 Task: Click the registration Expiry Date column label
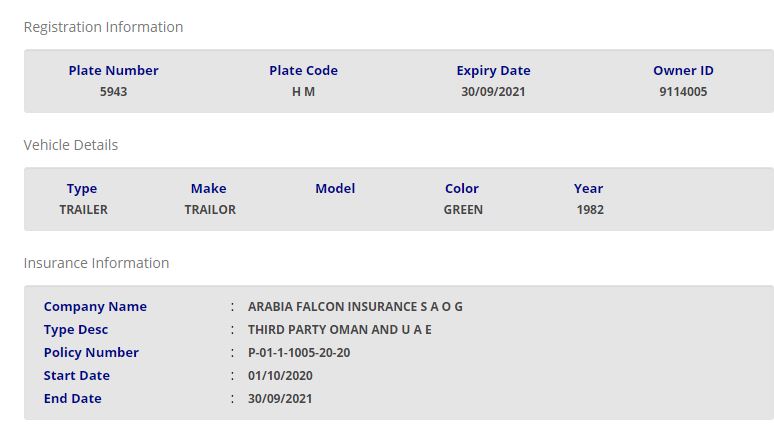coord(493,71)
